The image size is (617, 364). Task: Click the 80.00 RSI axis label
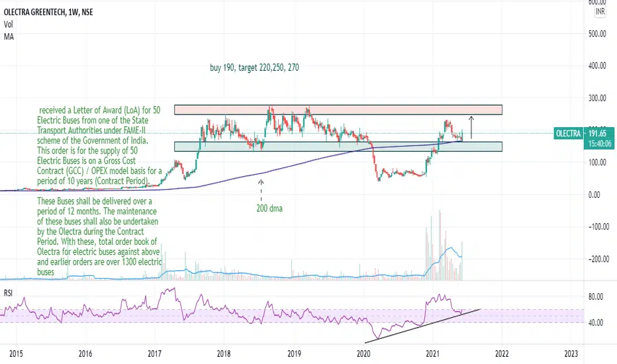596,296
